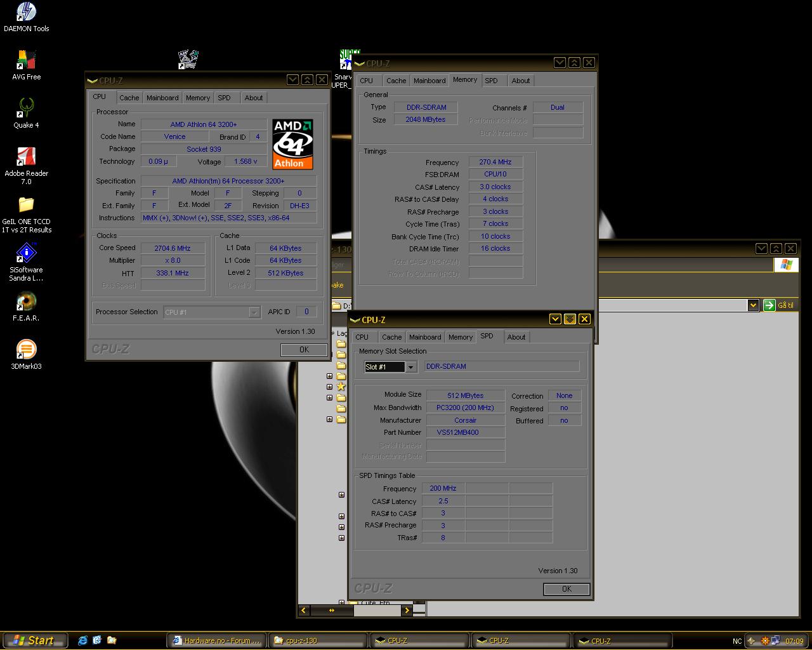Click the DRAM Idle Timer value '16 clocks'
Image resolution: width=812 pixels, height=650 pixels.
(x=495, y=248)
